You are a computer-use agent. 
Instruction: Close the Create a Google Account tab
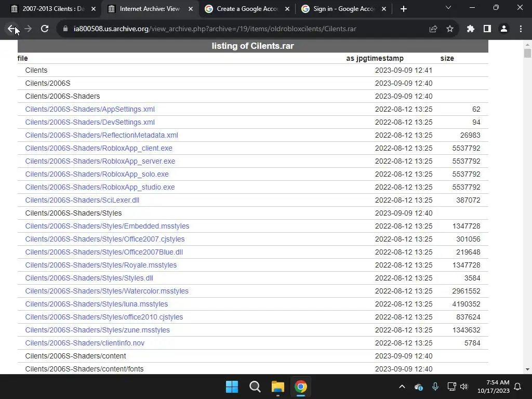[x=287, y=9]
